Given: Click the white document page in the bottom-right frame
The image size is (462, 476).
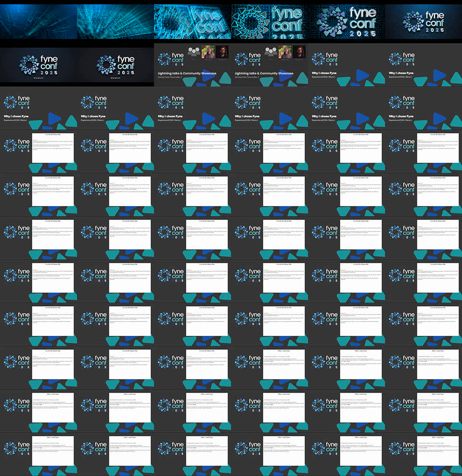Looking at the screenshot, I should click(437, 451).
